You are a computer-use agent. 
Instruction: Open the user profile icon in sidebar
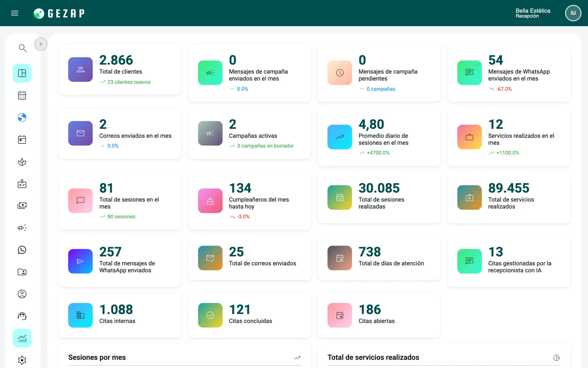coord(22,294)
